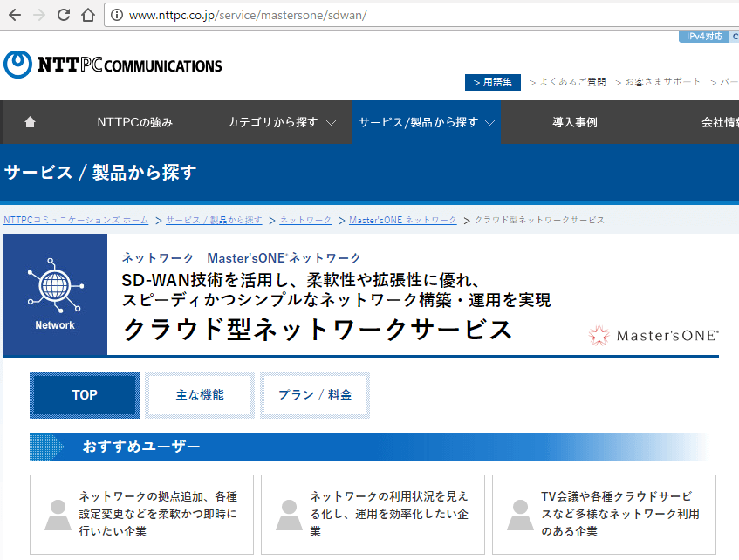This screenshot has width=739, height=560.
Task: Go to home via the navigation house icon
Action: tap(31, 122)
